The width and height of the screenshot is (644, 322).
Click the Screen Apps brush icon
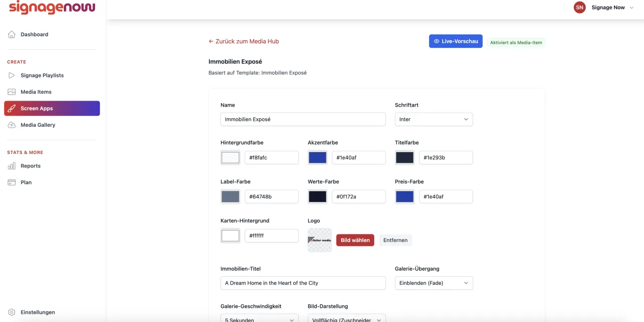pos(12,109)
